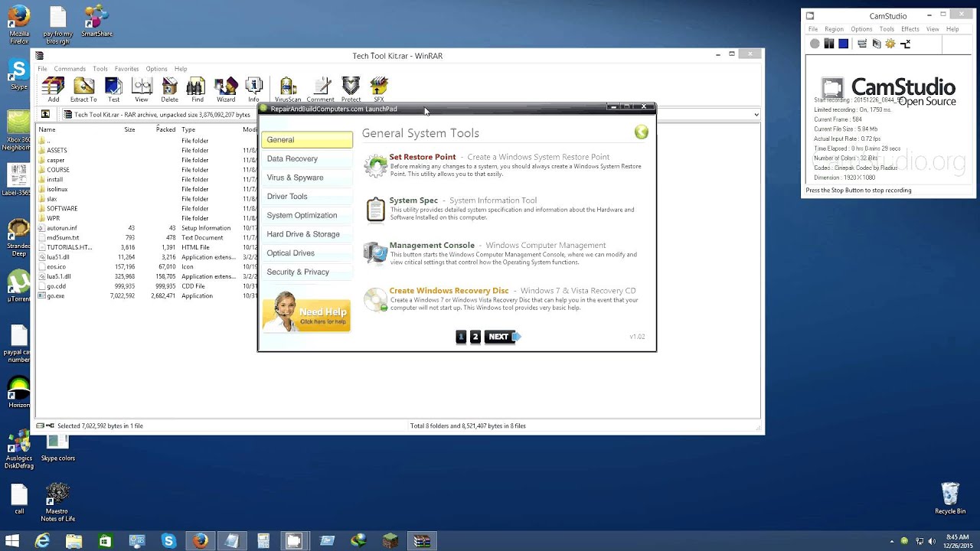Select the System Optimization category
Viewport: 980px width, 551px height.
307,215
